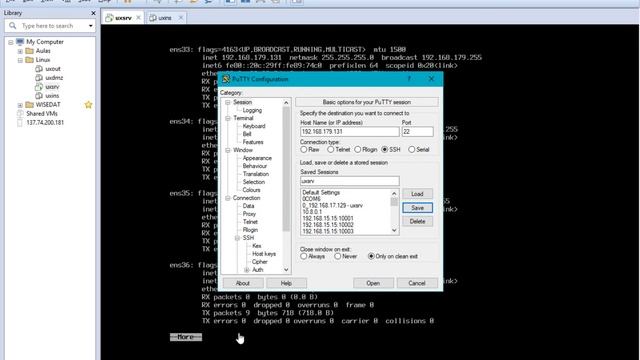
Task: Open the Bell category
Action: pyautogui.click(x=247, y=134)
